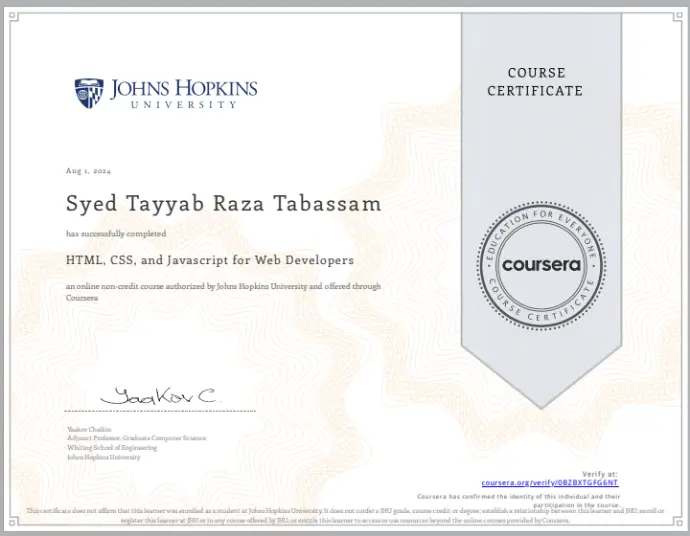Click the JOHNS HOPKINS UNIVERSITY wordmark
The image size is (690, 536).
point(184,93)
